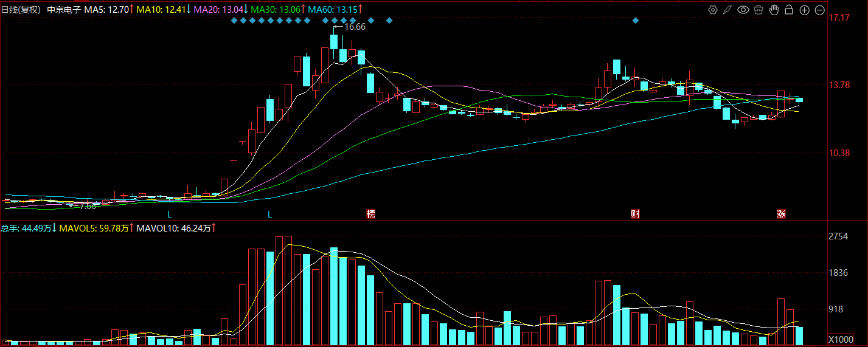Viewport: 868px width, 347px height.
Task: Open chart settings gear icon
Action: click(x=713, y=10)
